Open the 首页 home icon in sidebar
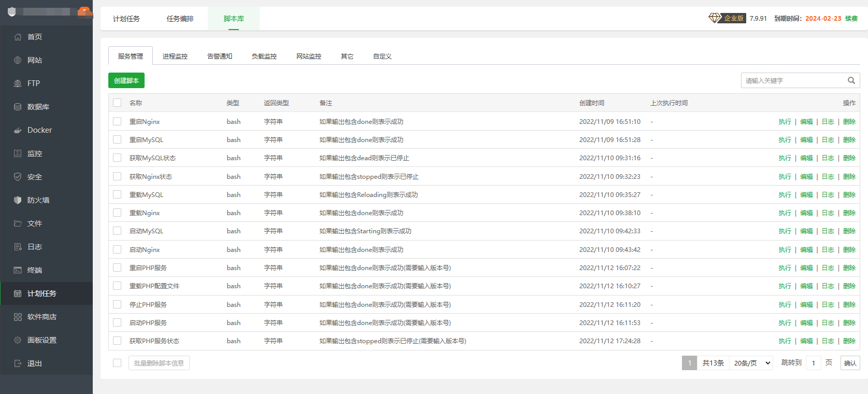The height and width of the screenshot is (394, 868). click(x=18, y=37)
